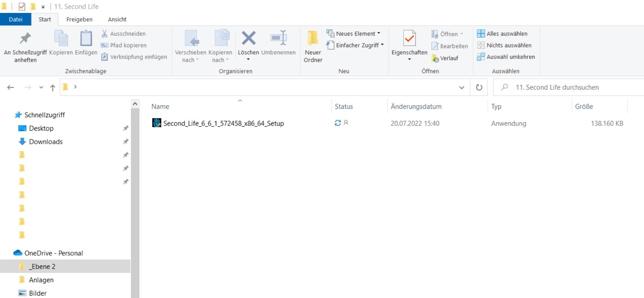
Task: Click the title bar new folder icon
Action: (x=33, y=6)
